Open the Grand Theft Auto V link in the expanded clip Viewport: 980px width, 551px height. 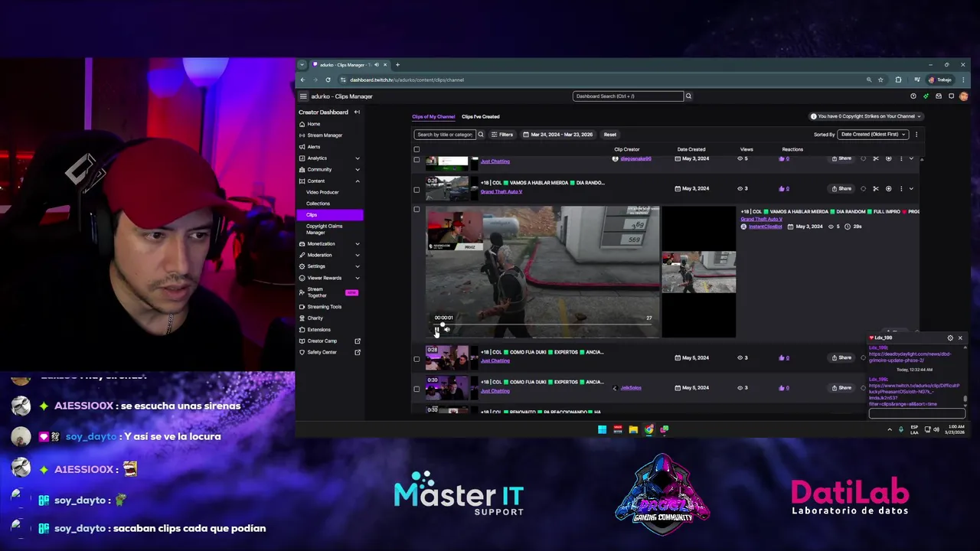point(761,220)
